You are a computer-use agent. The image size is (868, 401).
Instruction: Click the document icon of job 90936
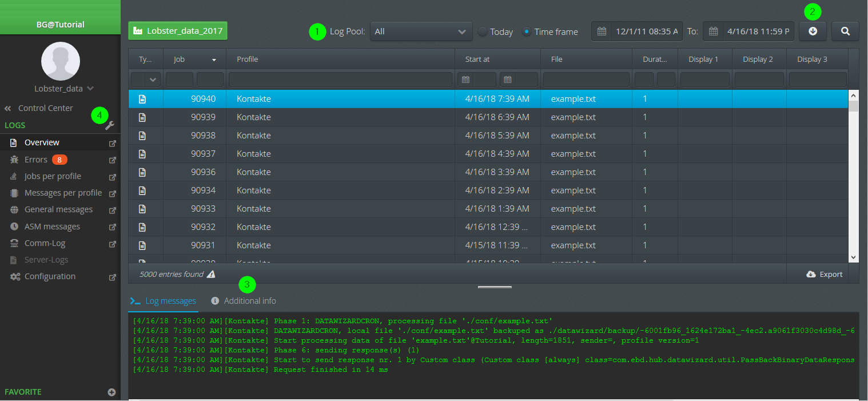point(142,172)
